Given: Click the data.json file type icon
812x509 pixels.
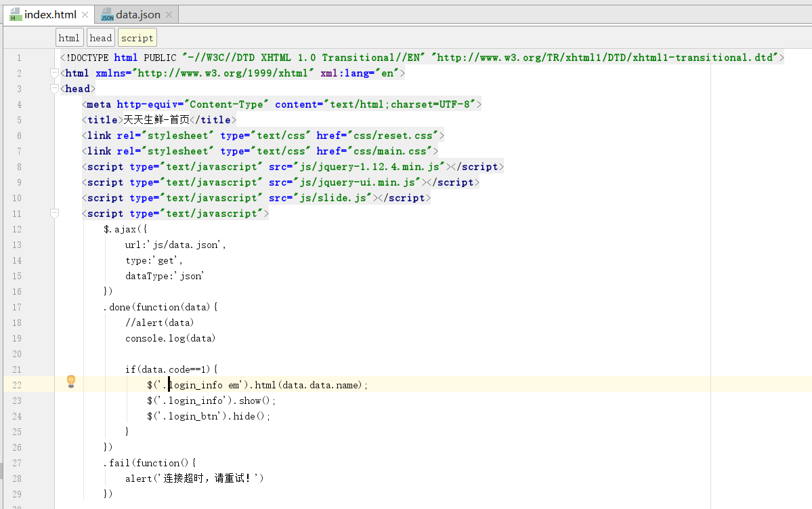Looking at the screenshot, I should 107,14.
